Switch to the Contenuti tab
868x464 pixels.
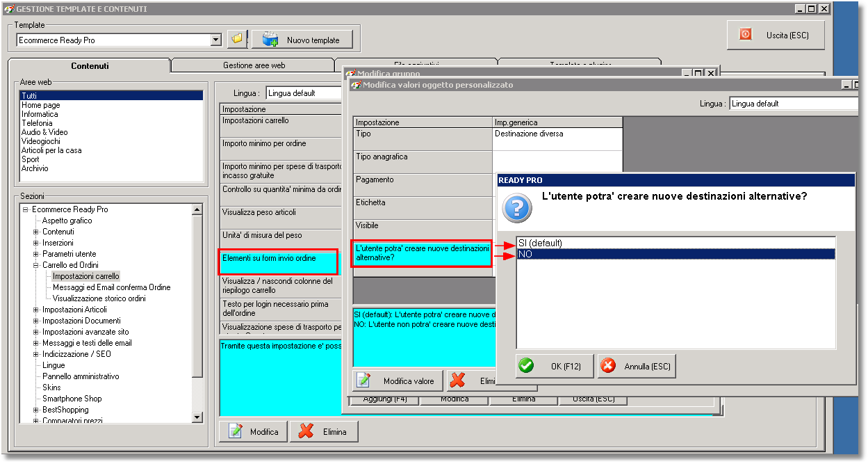pyautogui.click(x=90, y=66)
